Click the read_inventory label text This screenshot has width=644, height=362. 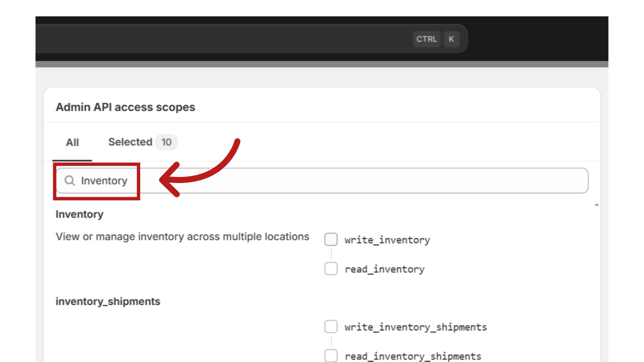point(385,269)
